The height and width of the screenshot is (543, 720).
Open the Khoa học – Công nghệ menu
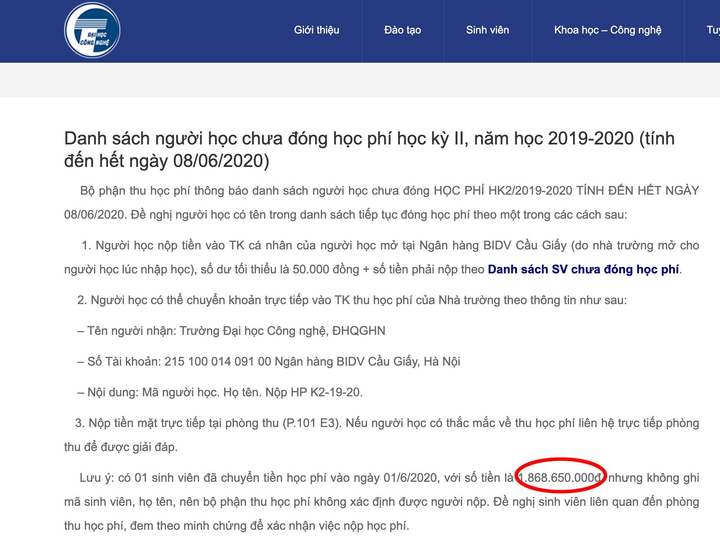click(x=608, y=30)
